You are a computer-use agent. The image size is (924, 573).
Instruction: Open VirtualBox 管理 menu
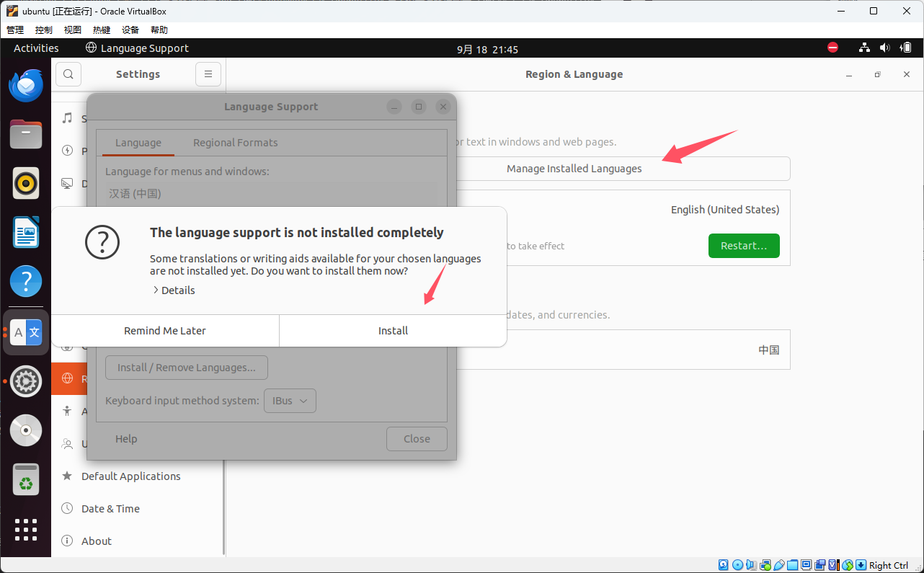point(15,30)
